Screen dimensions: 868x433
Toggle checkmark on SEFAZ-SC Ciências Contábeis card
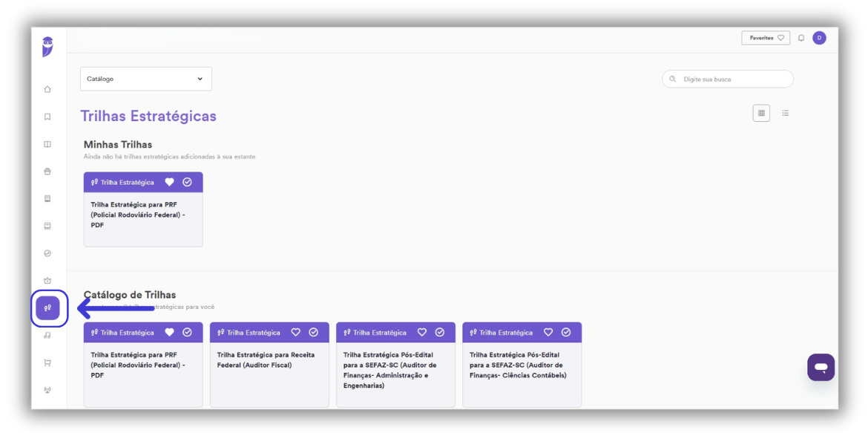pos(566,333)
